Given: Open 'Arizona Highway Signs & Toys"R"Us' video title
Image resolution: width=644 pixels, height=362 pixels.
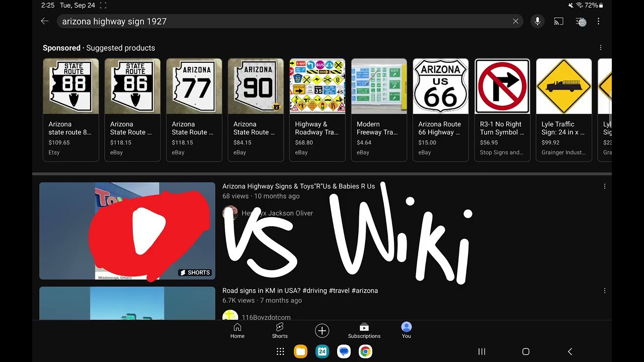Looking at the screenshot, I should tap(298, 186).
